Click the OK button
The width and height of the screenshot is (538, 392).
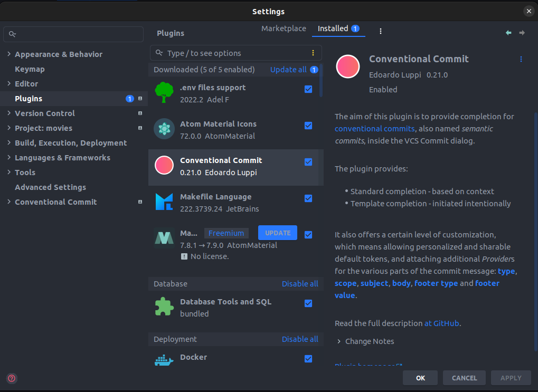[420, 378]
